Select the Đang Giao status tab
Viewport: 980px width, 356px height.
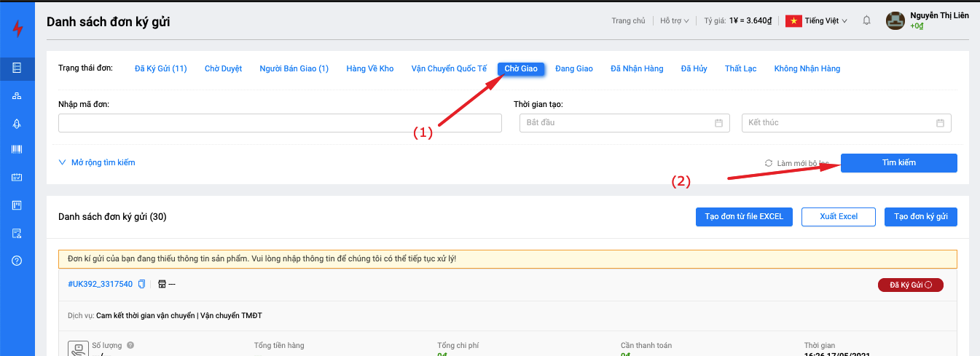pyautogui.click(x=574, y=68)
